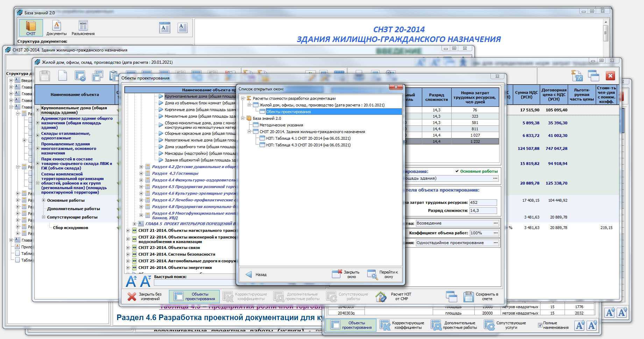Open the СНЗТ section in Knowledge Base toolbar
This screenshot has height=339, width=644.
point(31,28)
